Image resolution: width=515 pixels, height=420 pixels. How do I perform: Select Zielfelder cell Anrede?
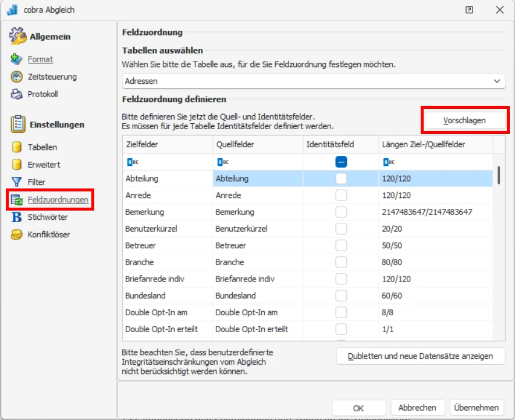click(168, 195)
